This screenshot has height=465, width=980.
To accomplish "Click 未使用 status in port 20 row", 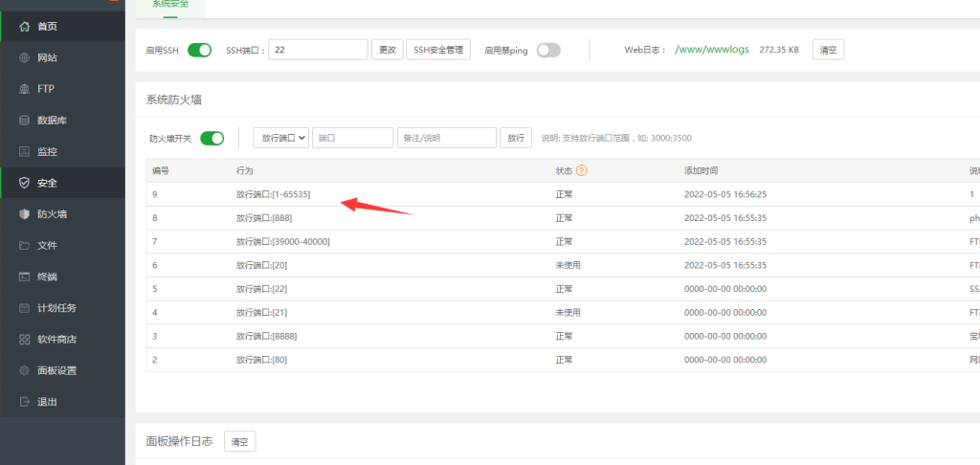I will 568,265.
